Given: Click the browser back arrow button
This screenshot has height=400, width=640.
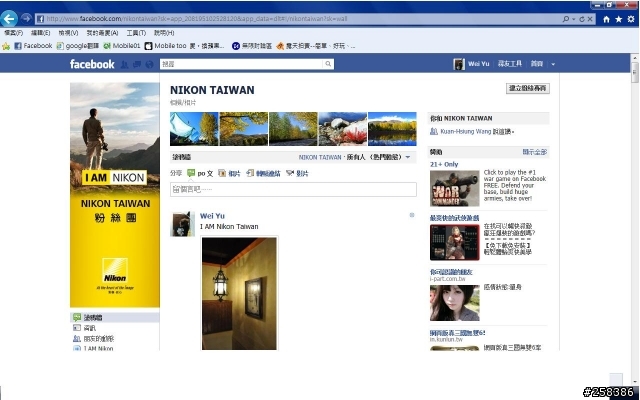Looking at the screenshot, I should pyautogui.click(x=9, y=18).
